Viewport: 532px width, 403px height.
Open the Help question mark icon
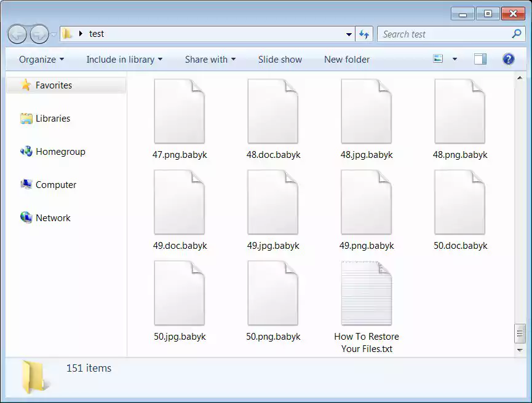click(508, 60)
